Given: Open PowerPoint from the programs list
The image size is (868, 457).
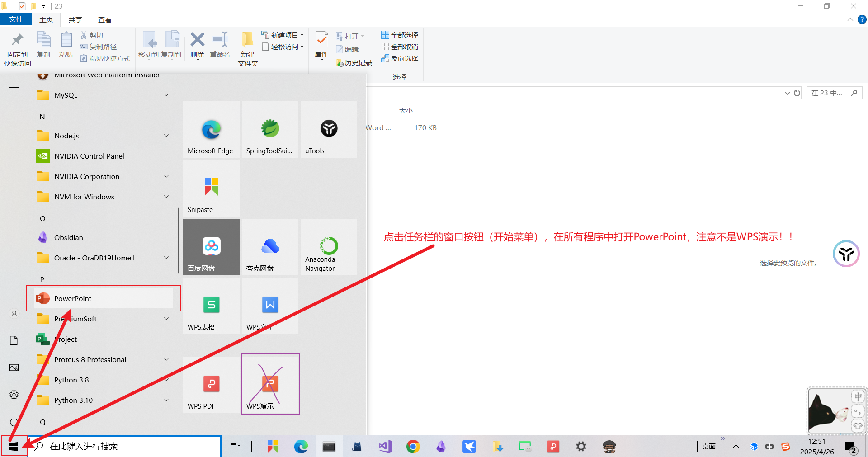Looking at the screenshot, I should [104, 298].
